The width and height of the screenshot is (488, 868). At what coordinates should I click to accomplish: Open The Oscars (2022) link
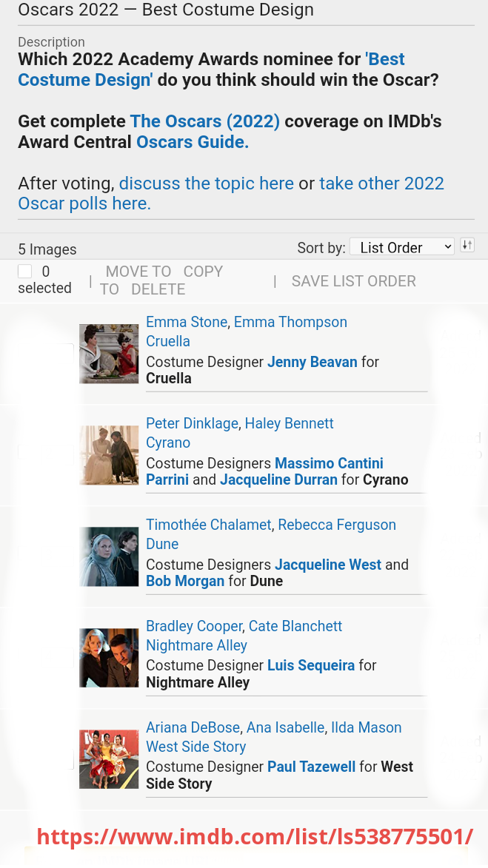coord(204,121)
